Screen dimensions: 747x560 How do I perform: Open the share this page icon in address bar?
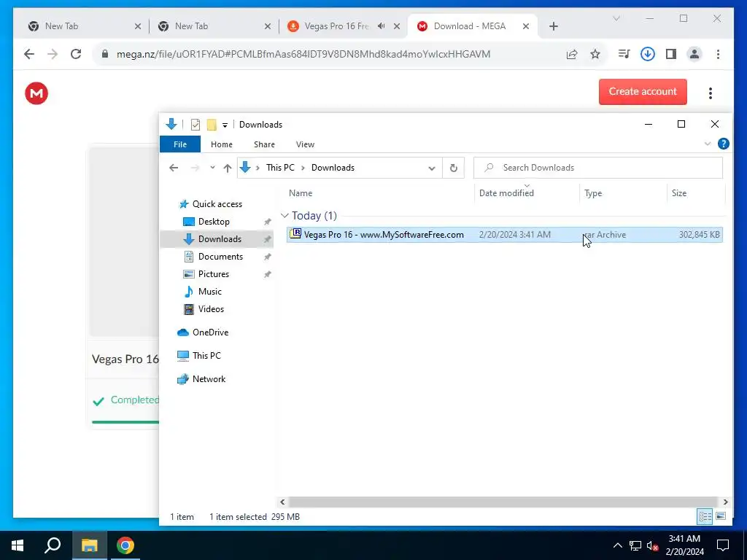pos(572,54)
